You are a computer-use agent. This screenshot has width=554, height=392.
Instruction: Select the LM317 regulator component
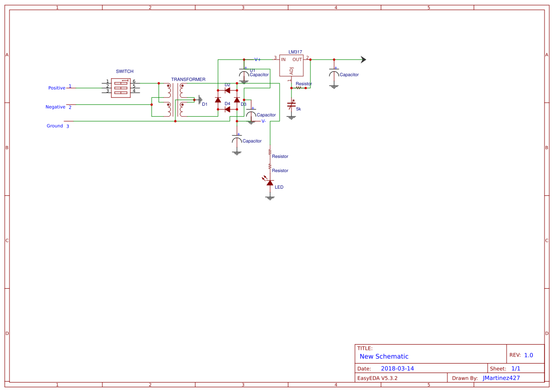tap(291, 65)
